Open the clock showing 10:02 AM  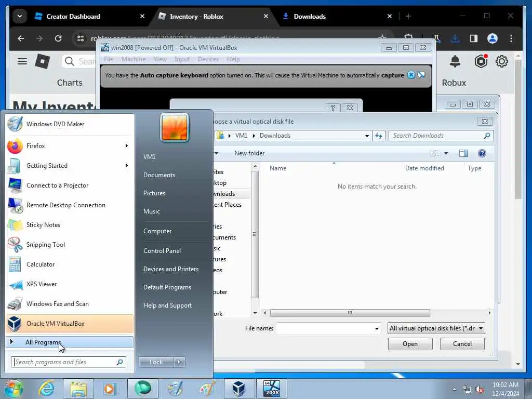[506, 389]
